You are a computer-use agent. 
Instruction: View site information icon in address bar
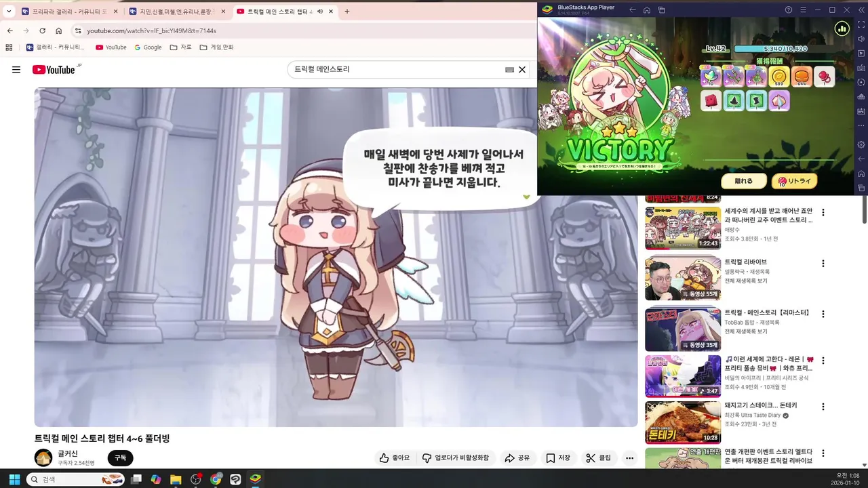pyautogui.click(x=78, y=30)
